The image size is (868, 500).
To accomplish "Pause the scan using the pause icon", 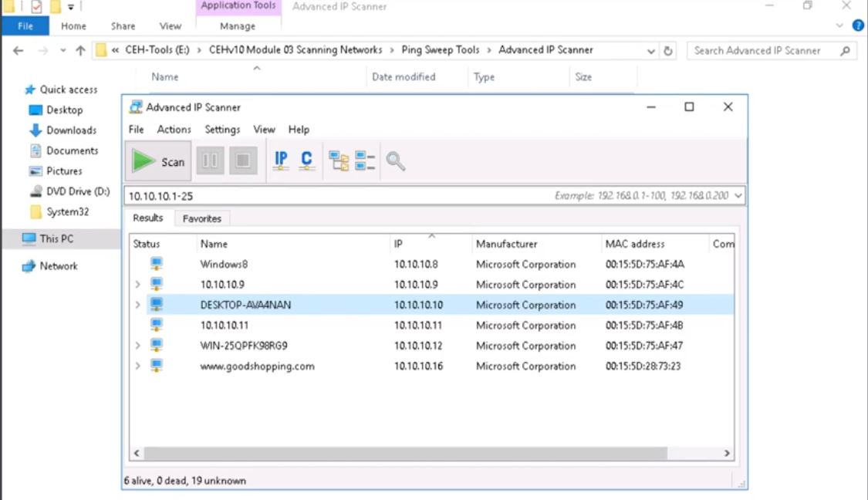I will pyautogui.click(x=211, y=161).
